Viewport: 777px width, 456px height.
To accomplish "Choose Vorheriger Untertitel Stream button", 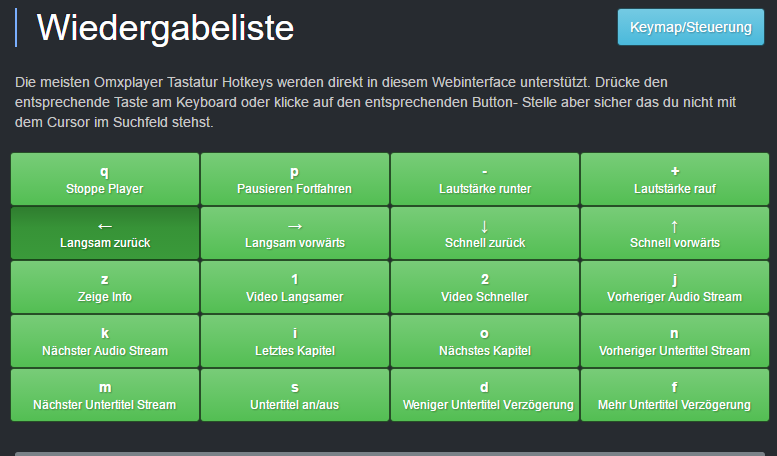I will (675, 341).
